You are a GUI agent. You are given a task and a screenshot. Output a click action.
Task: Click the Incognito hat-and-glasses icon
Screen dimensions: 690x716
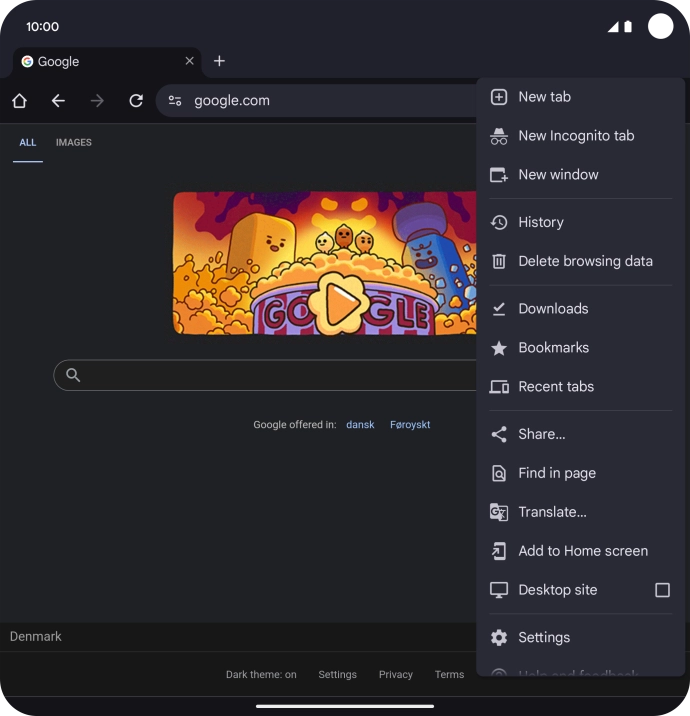[x=499, y=136]
